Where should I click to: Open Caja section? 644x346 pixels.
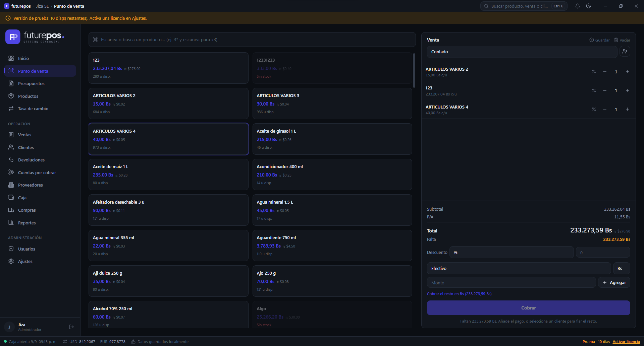pyautogui.click(x=40, y=198)
